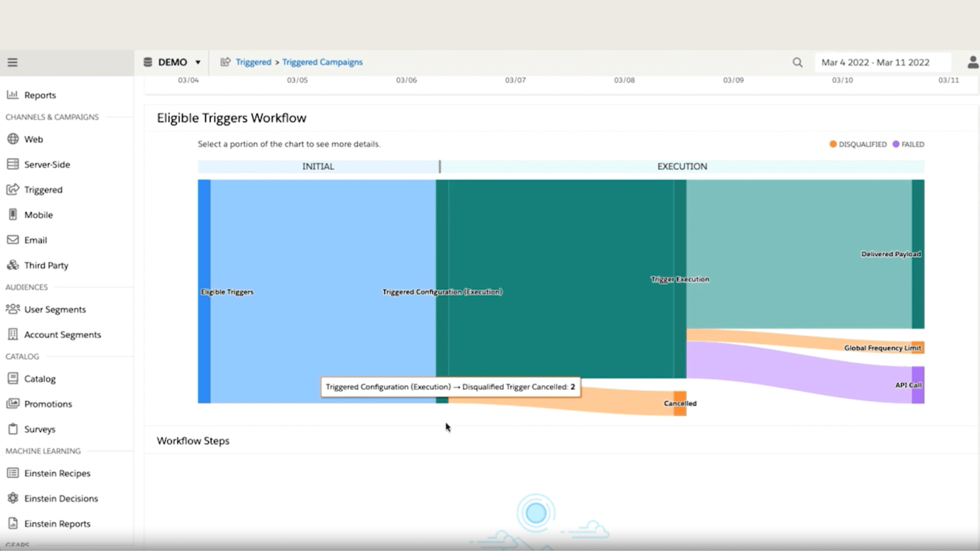
Task: Go to User Segments in sidebar
Action: [x=55, y=309]
